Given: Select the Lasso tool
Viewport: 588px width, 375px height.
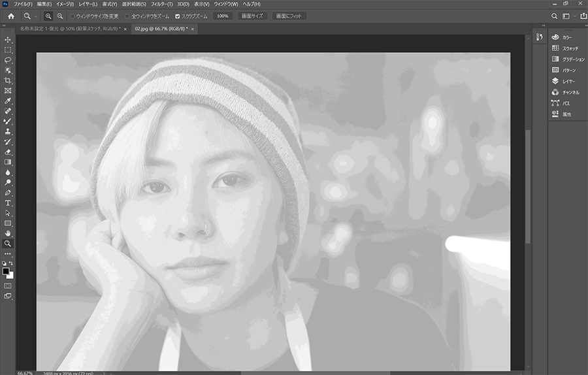Looking at the screenshot, I should tap(8, 60).
